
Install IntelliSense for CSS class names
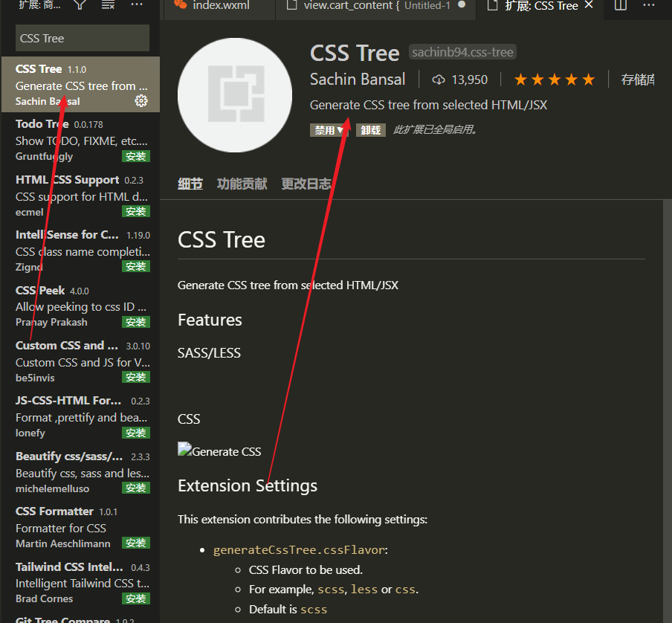[x=136, y=266]
